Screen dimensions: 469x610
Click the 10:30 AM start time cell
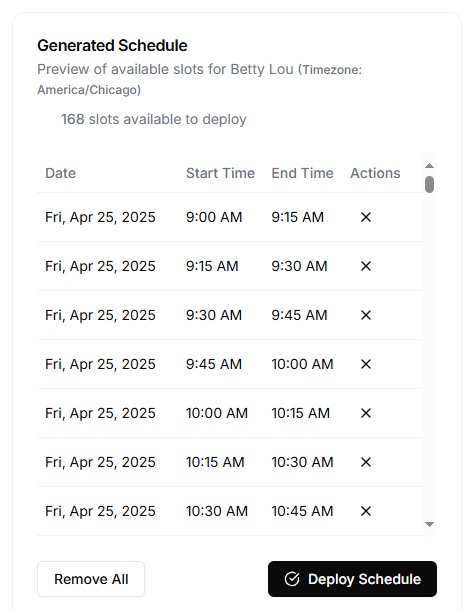click(x=217, y=511)
